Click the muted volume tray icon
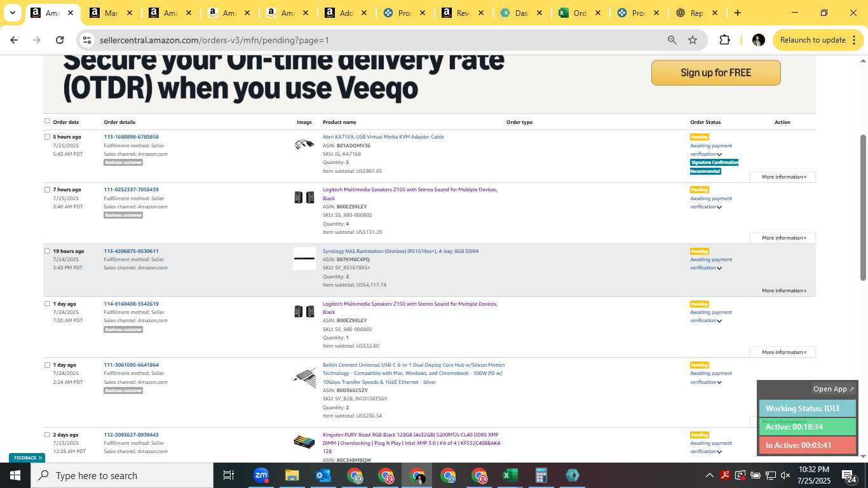Screen dimensions: 868x488 click(785, 475)
